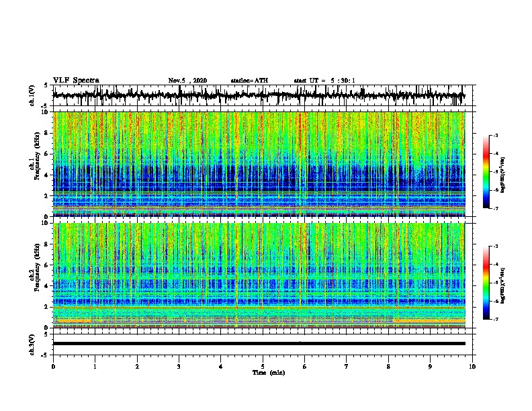
Task: Click the ch.2 frequency axis "8" tick label
Action: coord(46,244)
